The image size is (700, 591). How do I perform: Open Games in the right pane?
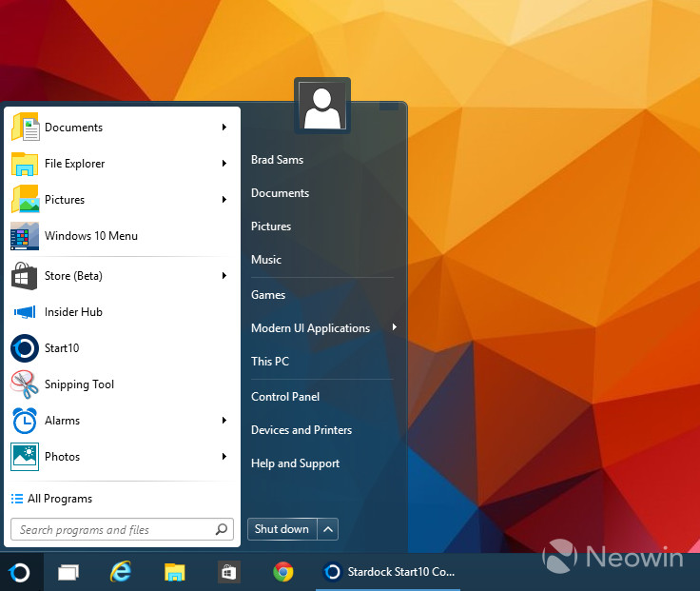[x=268, y=295]
